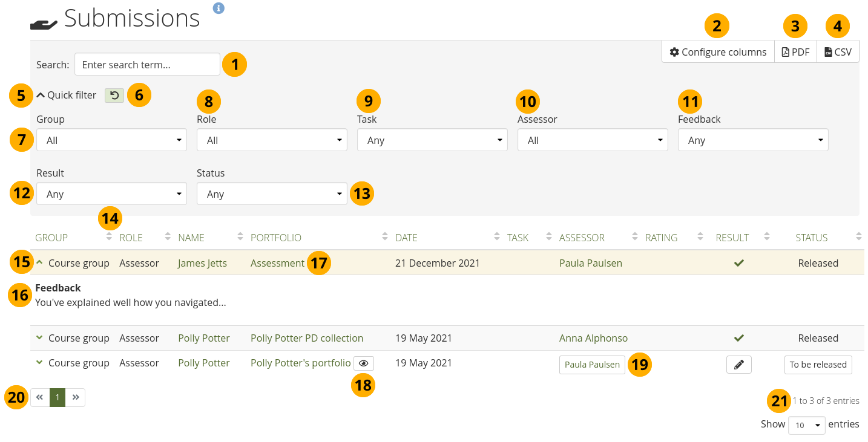Go to the next page using the double arrow
The width and height of the screenshot is (868, 442).
(x=76, y=397)
